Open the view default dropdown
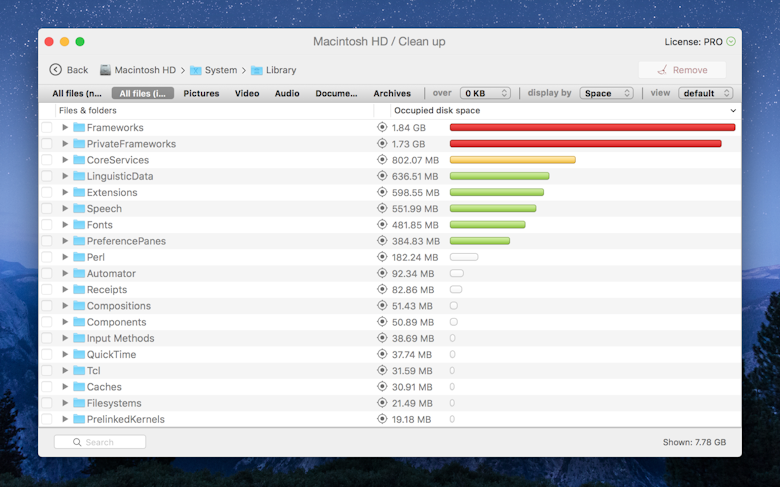The image size is (780, 487). (x=705, y=93)
